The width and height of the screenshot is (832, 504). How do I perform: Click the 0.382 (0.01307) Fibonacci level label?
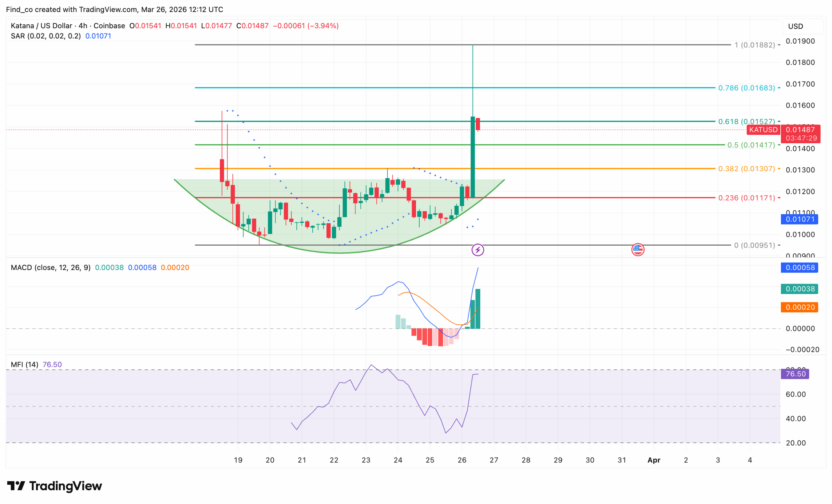pos(747,168)
